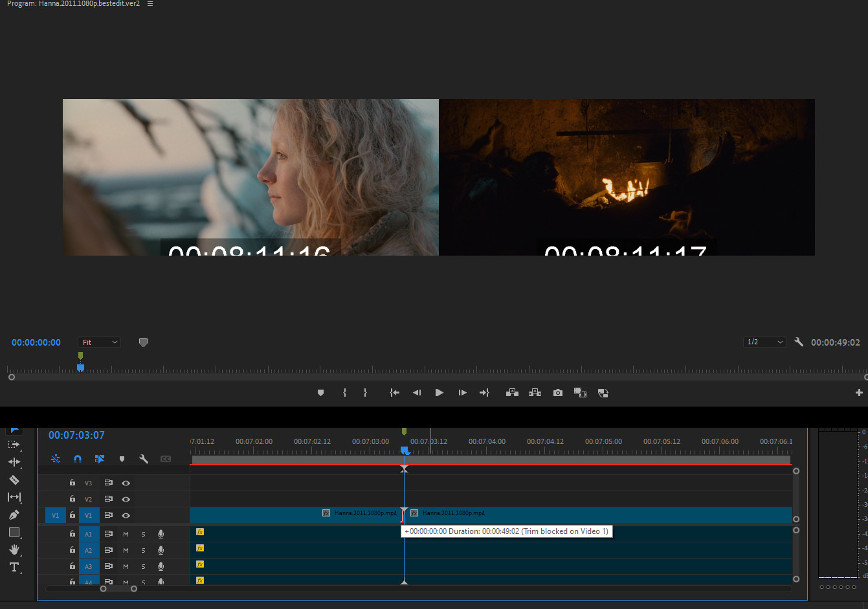The width and height of the screenshot is (868, 609).
Task: Toggle Snap in Timeline magnet icon
Action: tap(78, 459)
